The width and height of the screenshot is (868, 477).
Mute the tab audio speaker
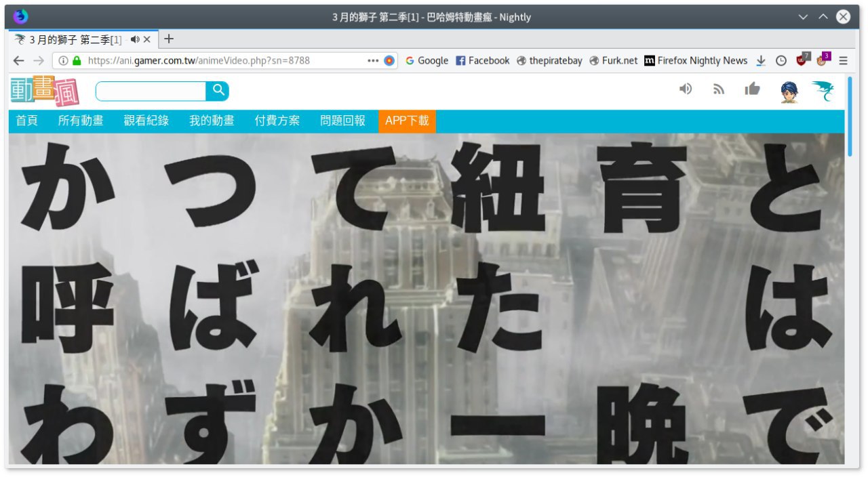point(135,39)
